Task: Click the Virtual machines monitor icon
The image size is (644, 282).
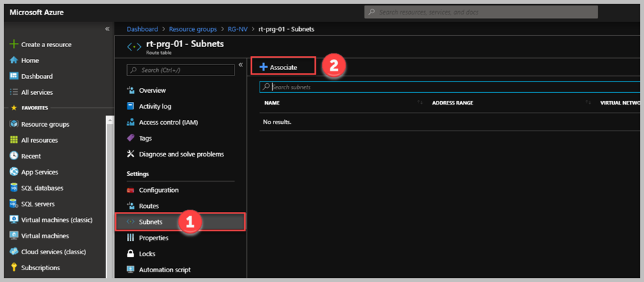Action: pyautogui.click(x=14, y=236)
